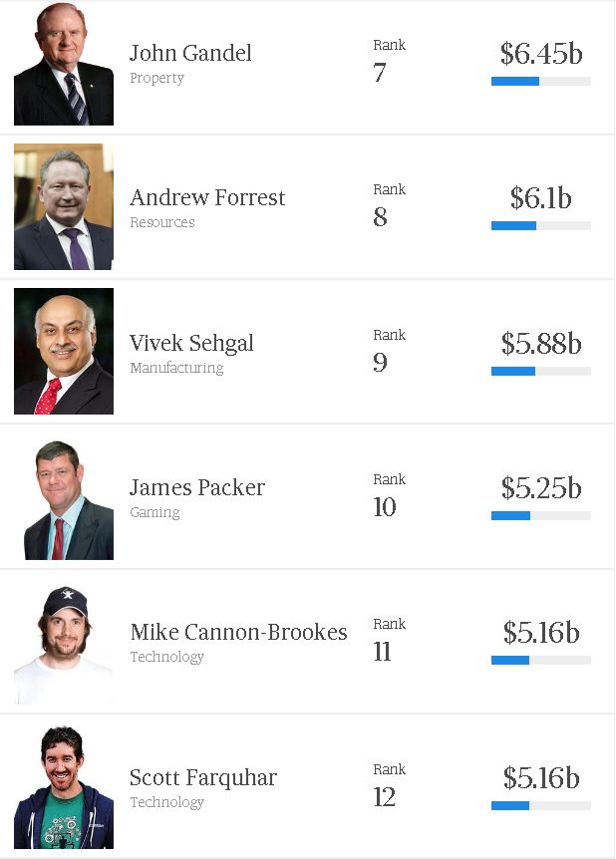Click the Scott Farquhar name
Viewport: 616px width, 859px height.
click(203, 778)
